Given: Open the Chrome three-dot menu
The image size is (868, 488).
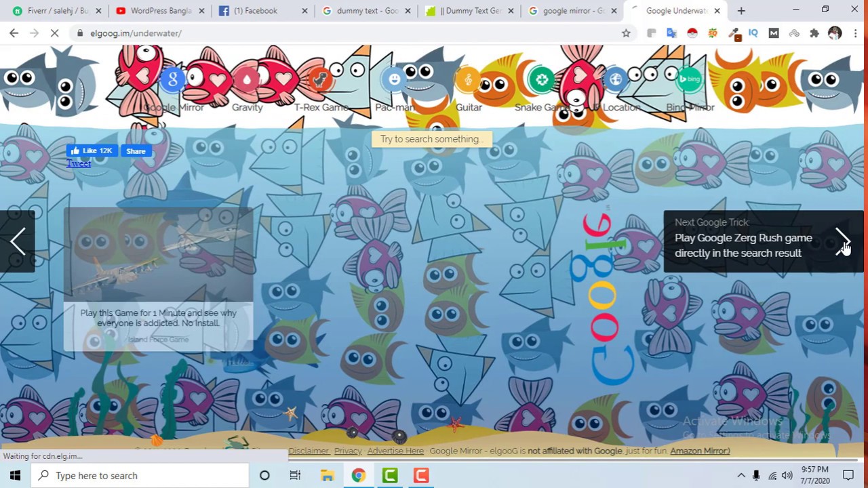Looking at the screenshot, I should coord(855,33).
